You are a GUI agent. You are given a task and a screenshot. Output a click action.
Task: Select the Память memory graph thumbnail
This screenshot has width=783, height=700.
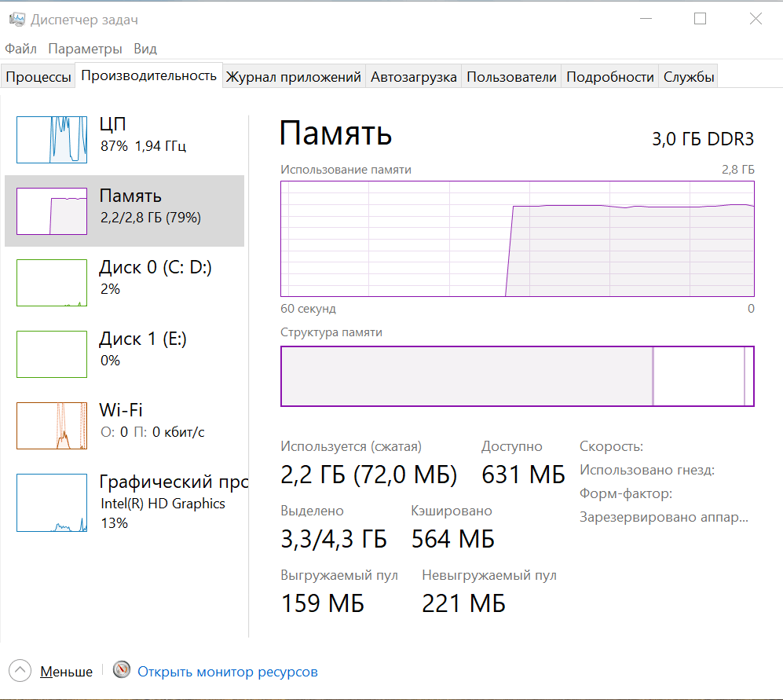pos(52,211)
